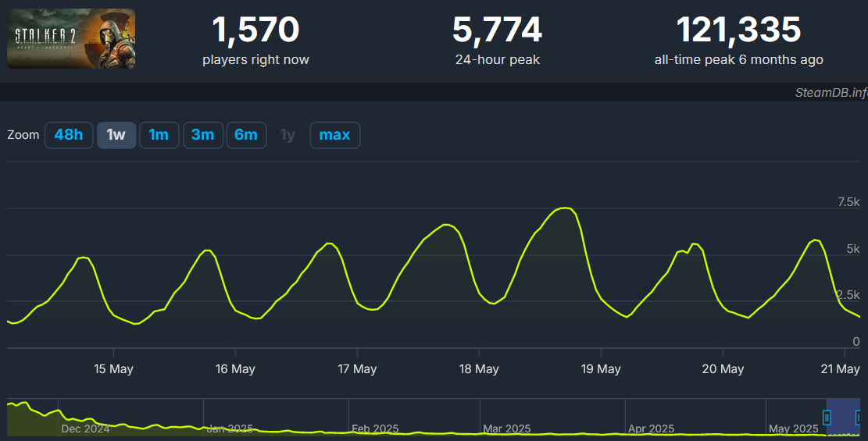Click the 5k y-axis label
This screenshot has height=441, width=868.
[853, 249]
